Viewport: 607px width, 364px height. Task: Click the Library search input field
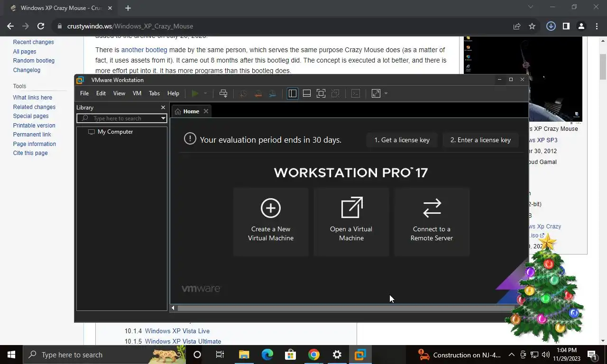pos(122,118)
